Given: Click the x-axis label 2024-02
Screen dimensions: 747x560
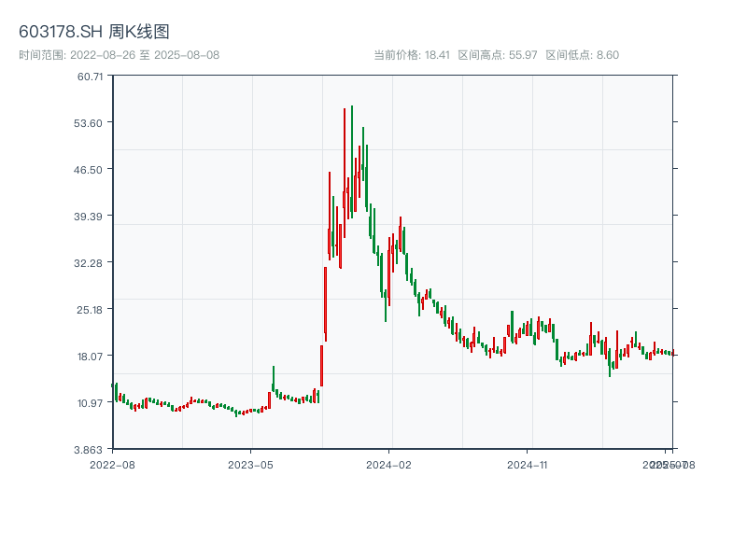Looking at the screenshot, I should (x=388, y=465).
